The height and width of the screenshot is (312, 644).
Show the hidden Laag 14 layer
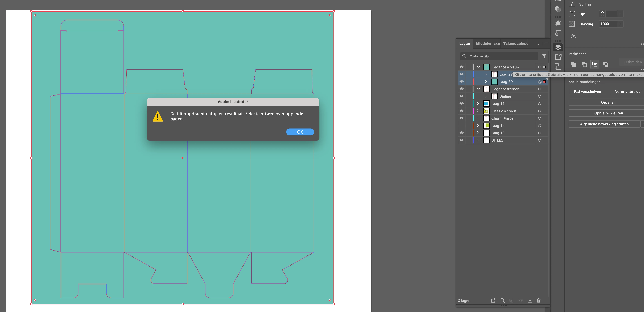[x=461, y=125]
